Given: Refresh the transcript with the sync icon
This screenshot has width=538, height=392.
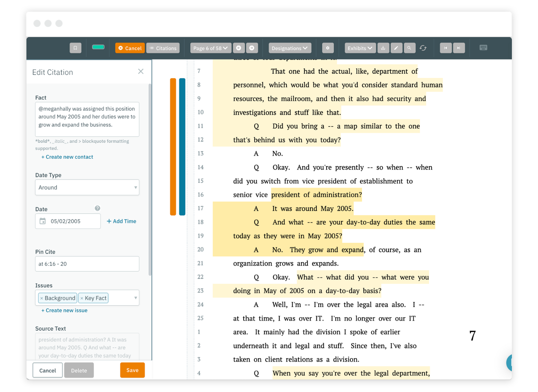Looking at the screenshot, I should click(423, 48).
